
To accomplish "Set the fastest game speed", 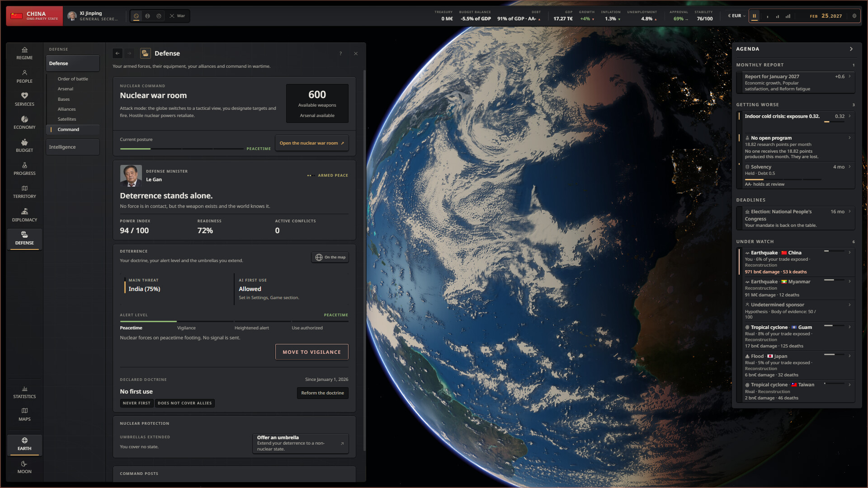I will click(788, 16).
